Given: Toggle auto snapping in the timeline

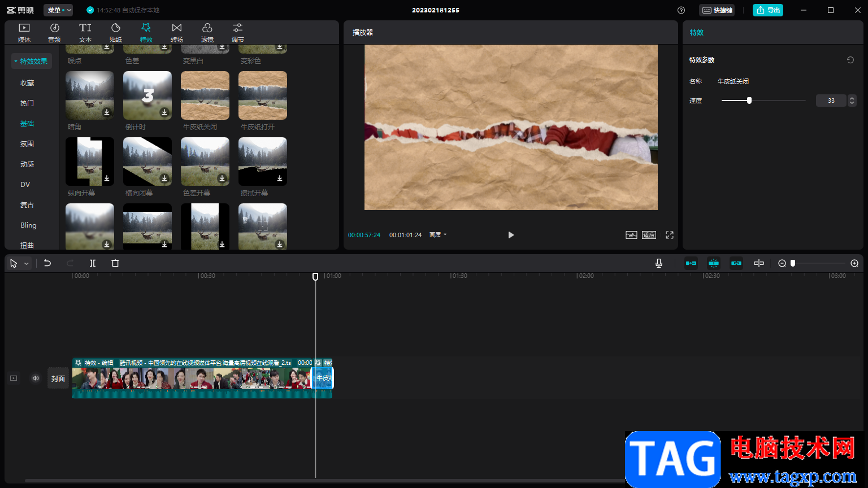Looking at the screenshot, I should coord(714,263).
